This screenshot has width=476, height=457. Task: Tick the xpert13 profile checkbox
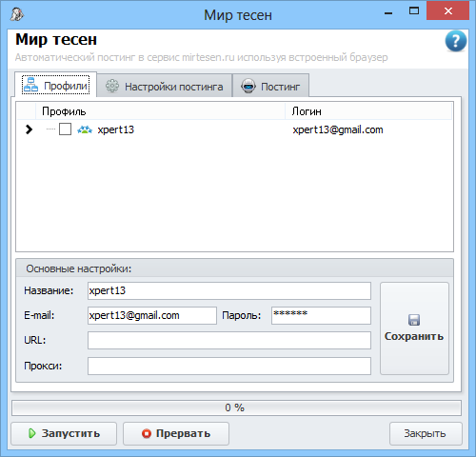pyautogui.click(x=65, y=129)
